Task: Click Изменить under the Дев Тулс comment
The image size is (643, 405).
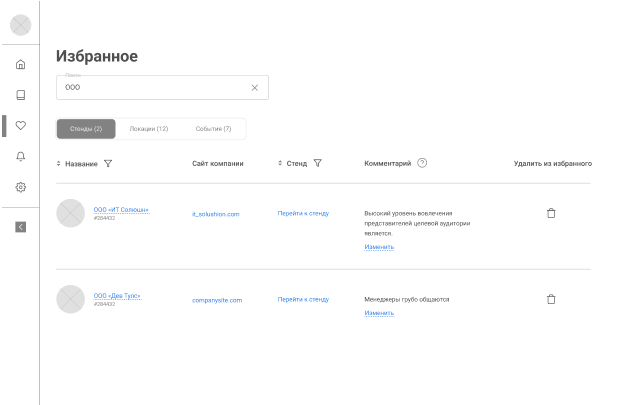Action: coord(379,313)
